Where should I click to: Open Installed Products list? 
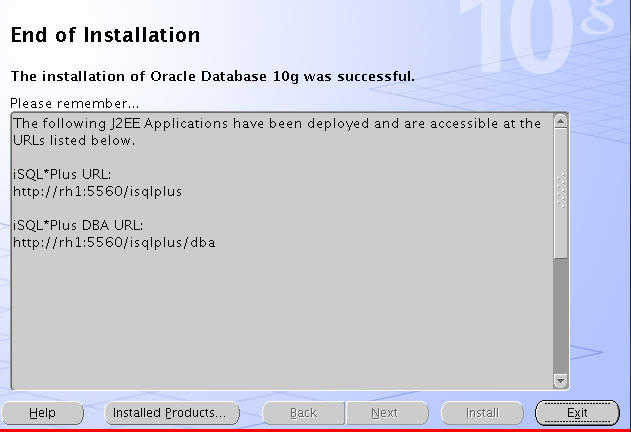pos(172,413)
